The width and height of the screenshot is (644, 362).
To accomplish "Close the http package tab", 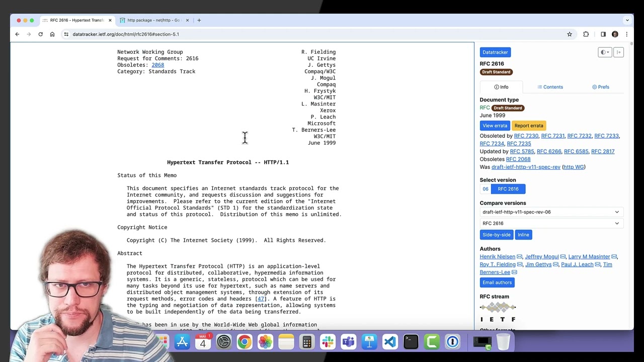I will tap(187, 20).
